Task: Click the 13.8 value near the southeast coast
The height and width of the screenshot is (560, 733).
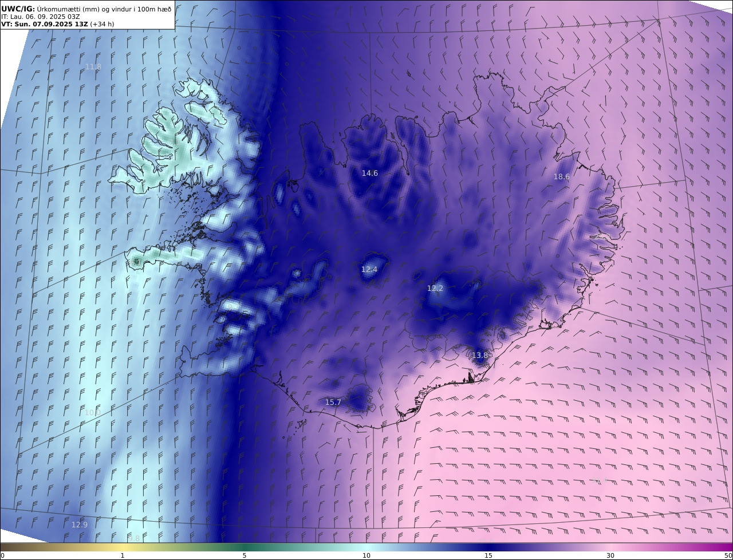Action: coord(479,356)
